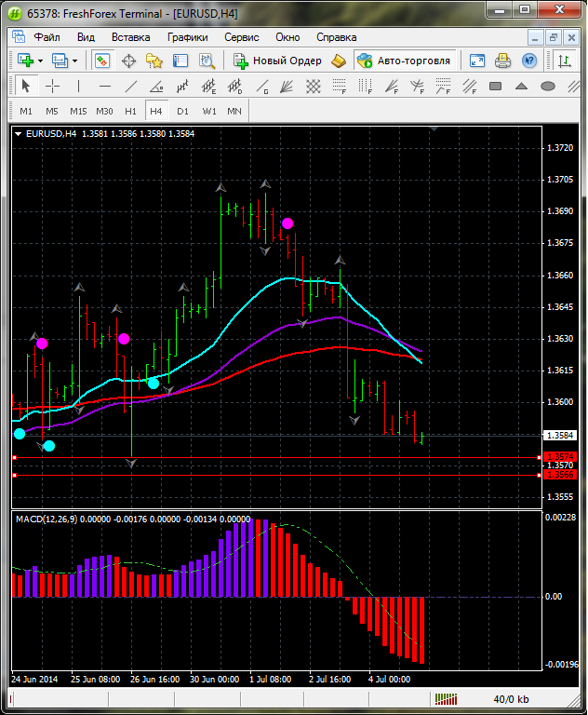Open the Сервис menu
This screenshot has width=588, height=715.
[x=241, y=37]
